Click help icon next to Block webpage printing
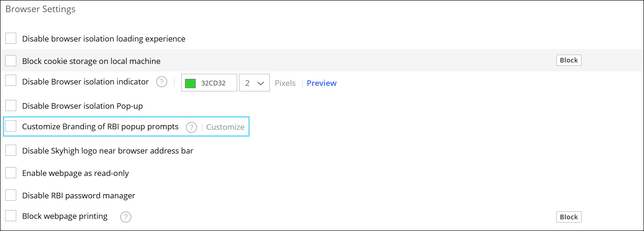The image size is (644, 231). click(126, 217)
